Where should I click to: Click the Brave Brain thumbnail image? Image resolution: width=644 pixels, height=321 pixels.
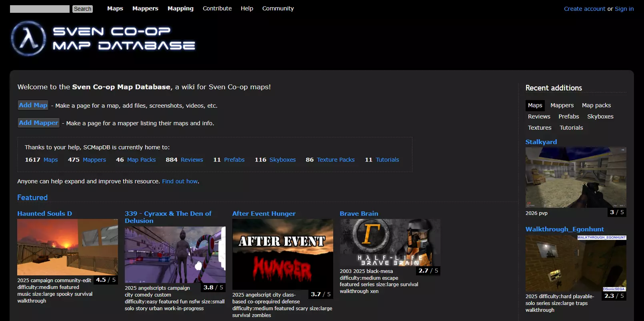point(390,243)
